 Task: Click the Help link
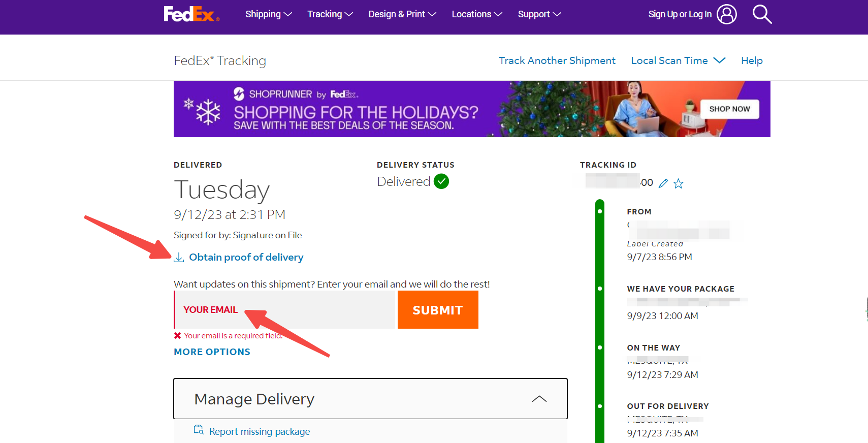click(752, 60)
